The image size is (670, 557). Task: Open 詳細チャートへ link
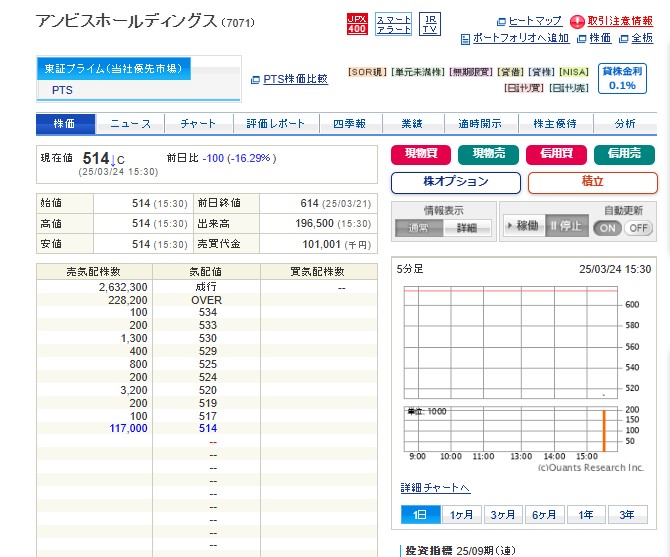(x=435, y=488)
